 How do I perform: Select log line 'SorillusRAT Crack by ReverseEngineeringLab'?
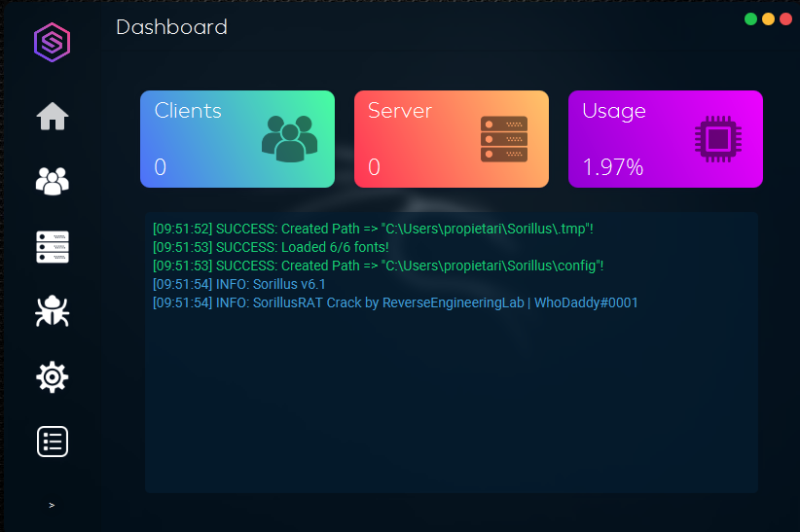(x=395, y=303)
